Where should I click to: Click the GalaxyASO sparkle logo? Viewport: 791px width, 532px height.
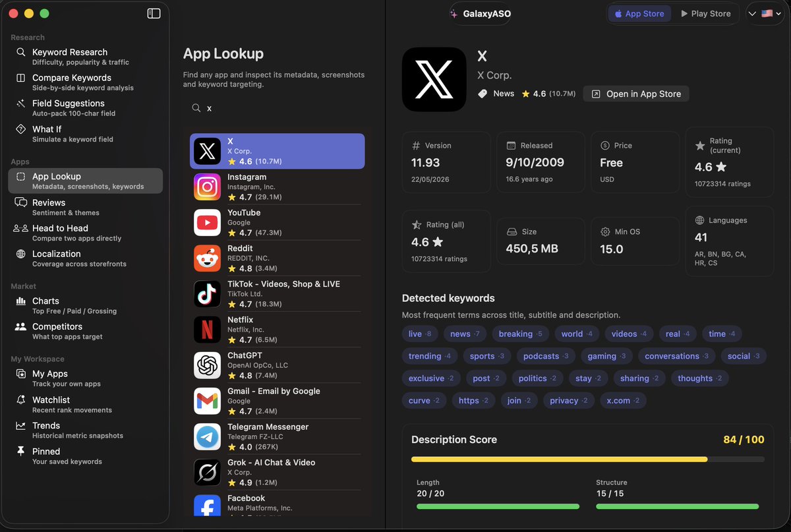(x=454, y=14)
